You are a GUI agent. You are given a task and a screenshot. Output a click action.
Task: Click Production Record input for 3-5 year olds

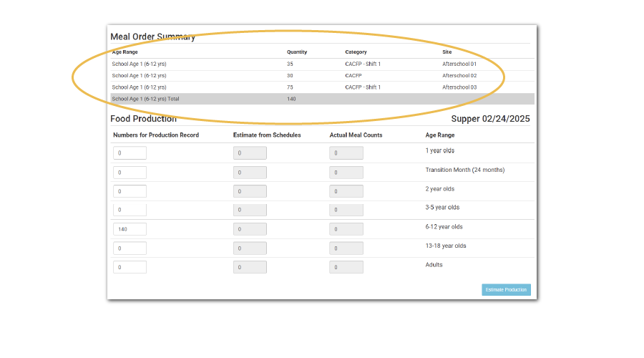click(130, 210)
